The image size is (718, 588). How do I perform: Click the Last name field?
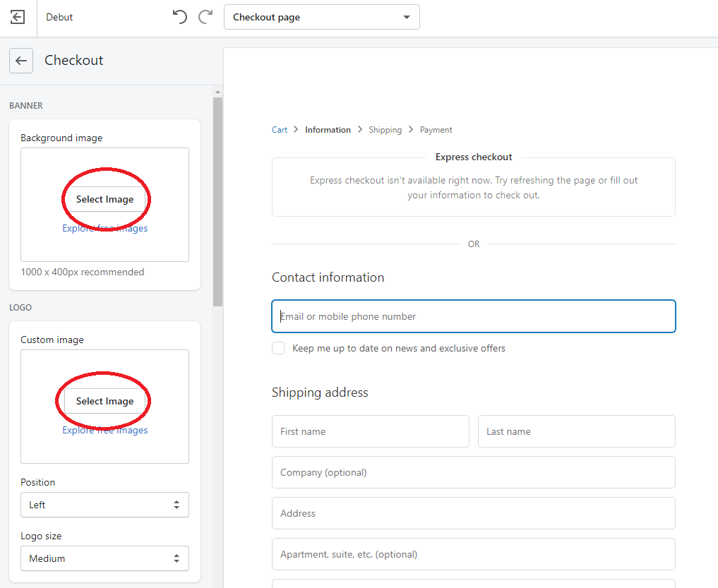coord(577,431)
